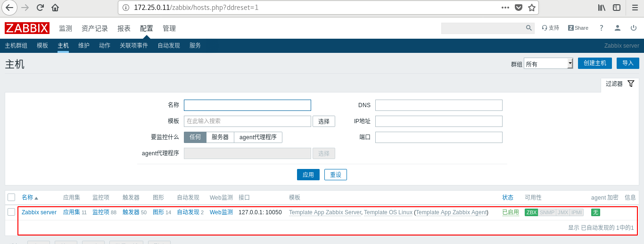Open the 报表 menu
Image resolution: width=644 pixels, height=244 pixels.
click(124, 28)
